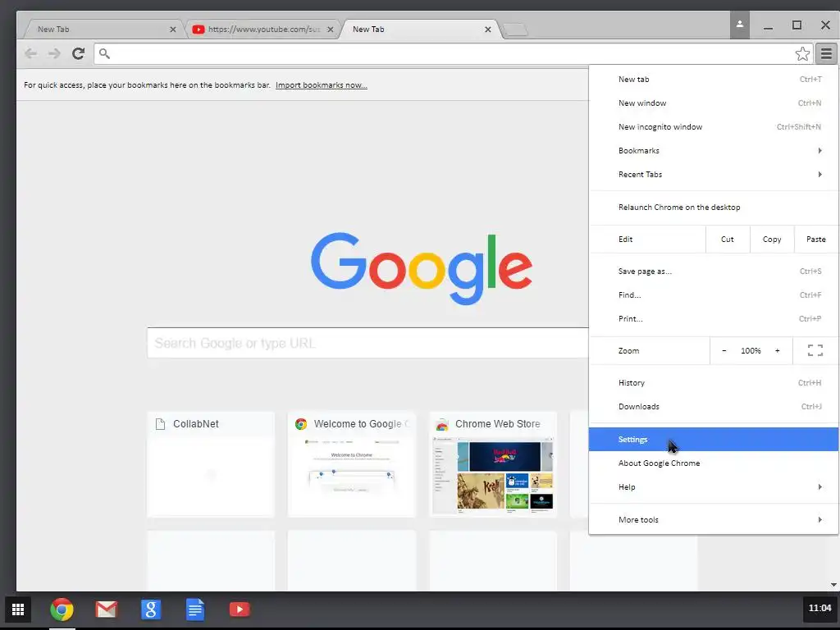Click the 100% zoom value
The width and height of the screenshot is (840, 630).
[751, 351]
